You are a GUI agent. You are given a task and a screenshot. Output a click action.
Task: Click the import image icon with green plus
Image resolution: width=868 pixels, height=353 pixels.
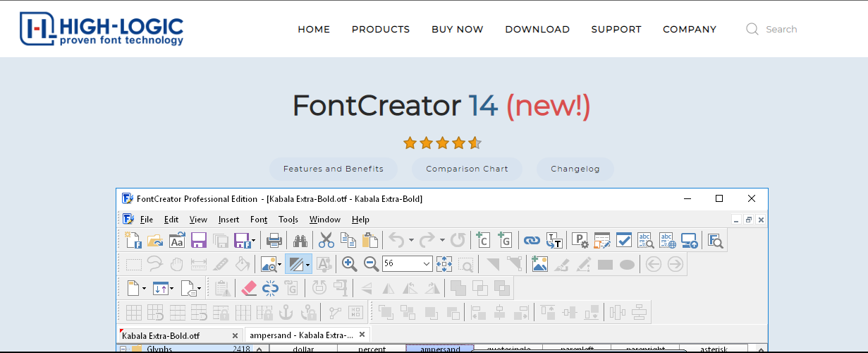(x=540, y=264)
